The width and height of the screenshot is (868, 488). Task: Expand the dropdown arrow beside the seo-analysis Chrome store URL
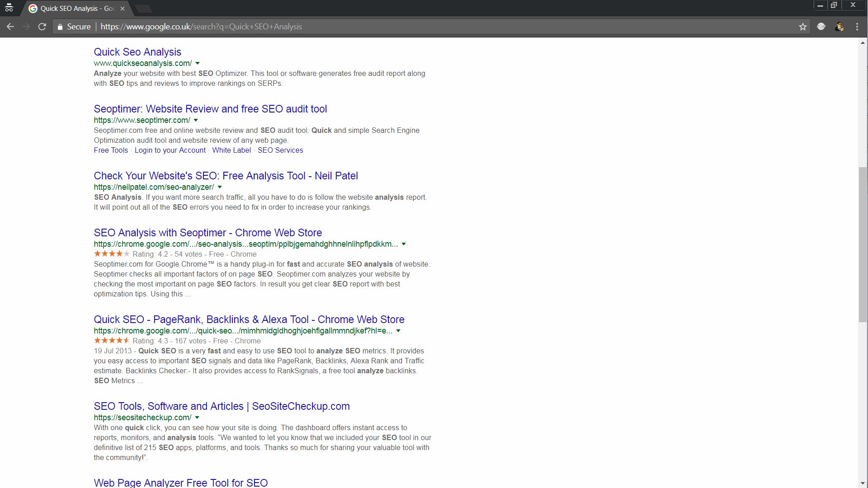(404, 244)
